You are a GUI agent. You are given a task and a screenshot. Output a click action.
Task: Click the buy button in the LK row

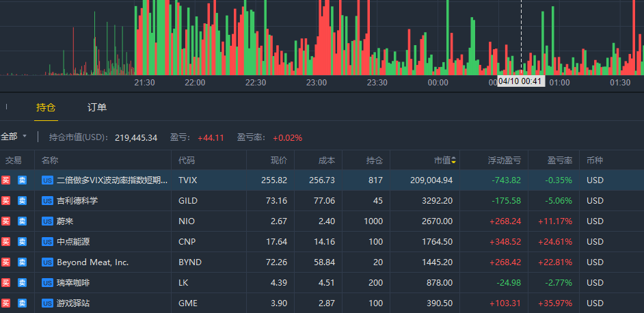click(5, 283)
